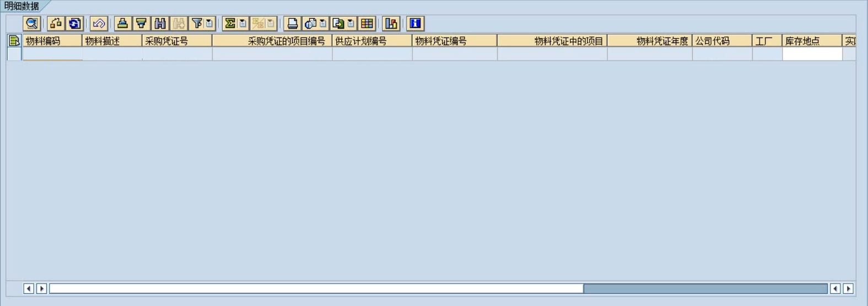Click the Refresh icon in the toolbar
Image resolution: width=868 pixels, height=306 pixels.
click(74, 24)
